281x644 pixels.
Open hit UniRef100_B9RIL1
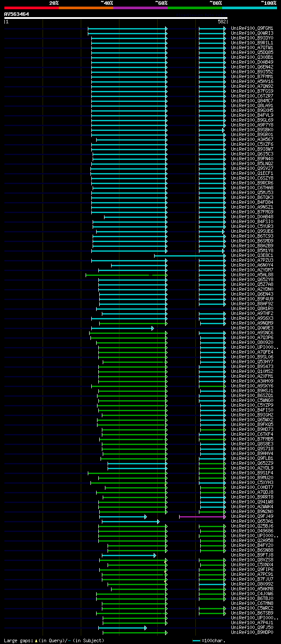(x=252, y=43)
